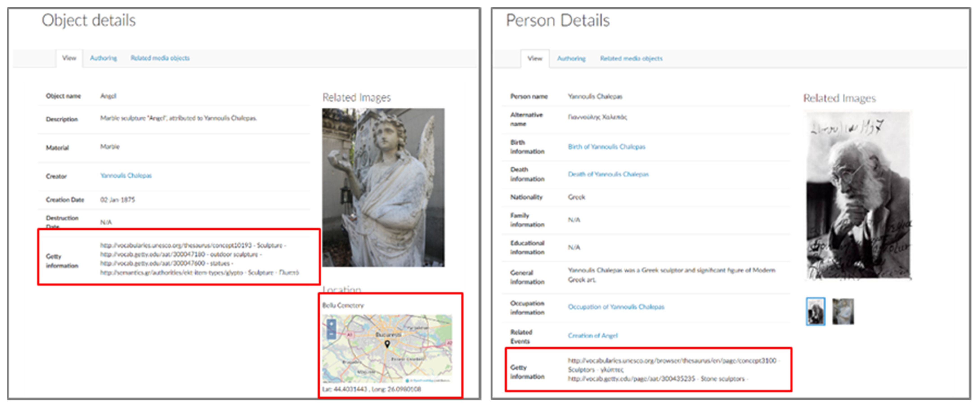This screenshot has width=980, height=407.
Task: Open Object details Related media objects tab
Action: point(160,58)
